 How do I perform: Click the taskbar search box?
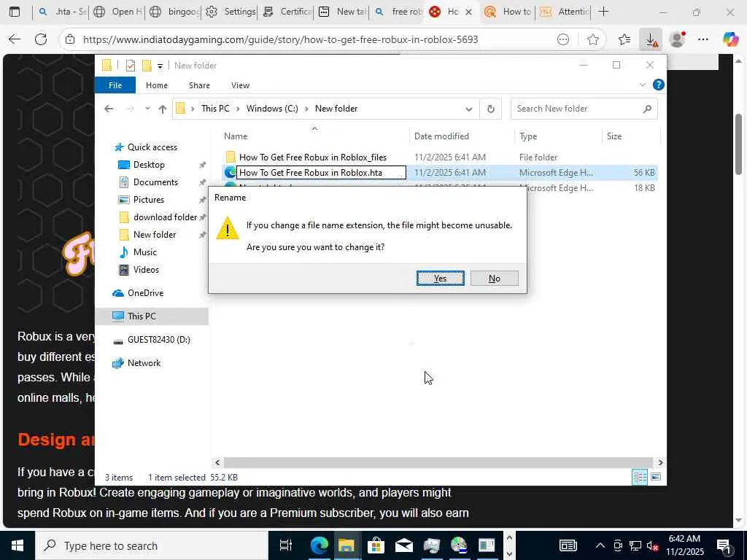click(152, 545)
